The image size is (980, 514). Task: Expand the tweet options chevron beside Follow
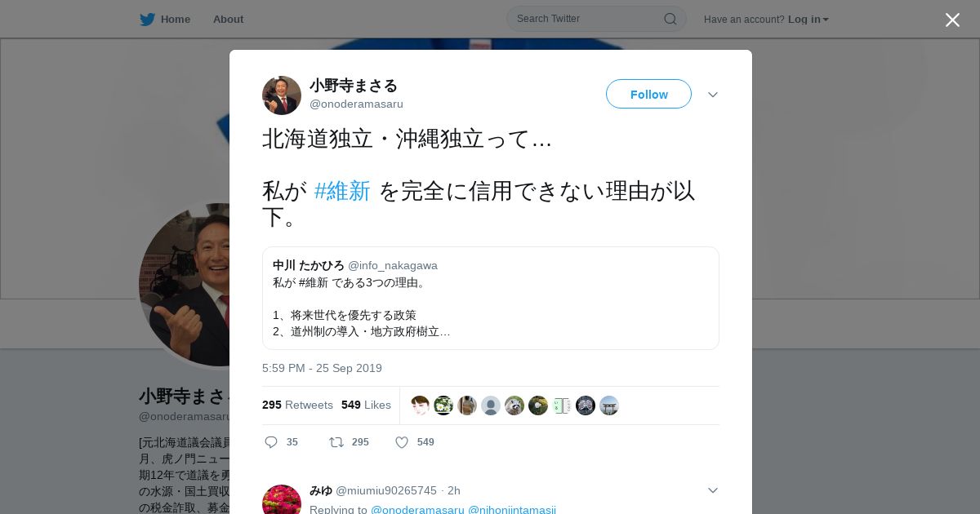pyautogui.click(x=713, y=95)
